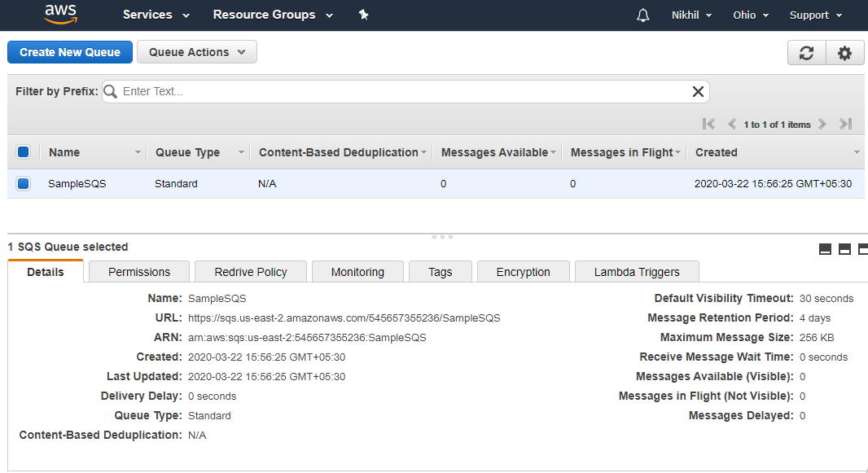This screenshot has height=473, width=868.
Task: Open the settings gear
Action: coord(844,53)
